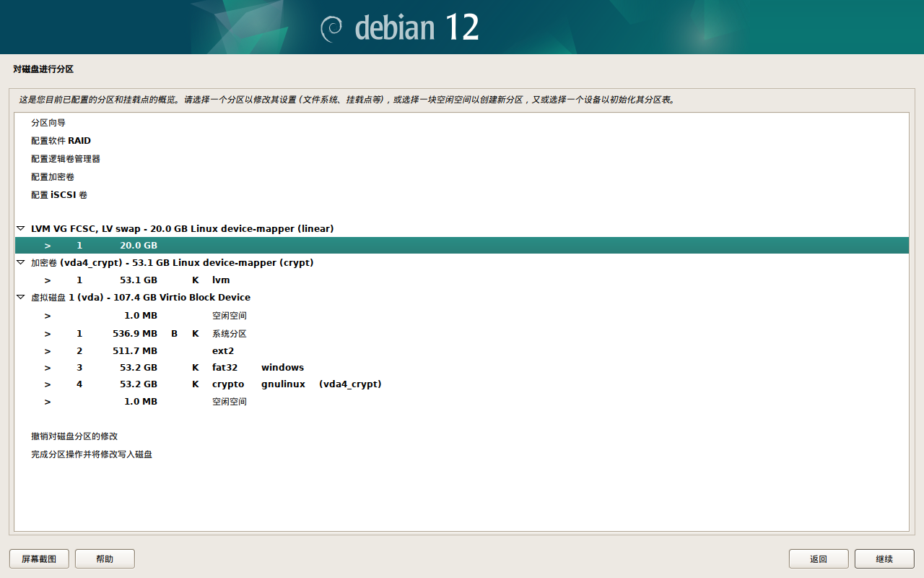Viewport: 924px width, 578px height.
Task: Go back with 返回 button
Action: click(819, 558)
